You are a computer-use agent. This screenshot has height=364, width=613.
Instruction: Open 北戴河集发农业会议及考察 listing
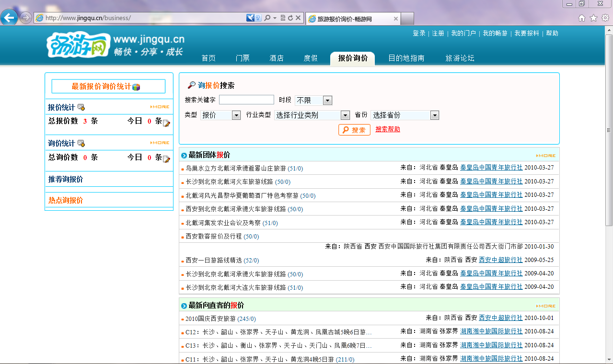point(223,223)
